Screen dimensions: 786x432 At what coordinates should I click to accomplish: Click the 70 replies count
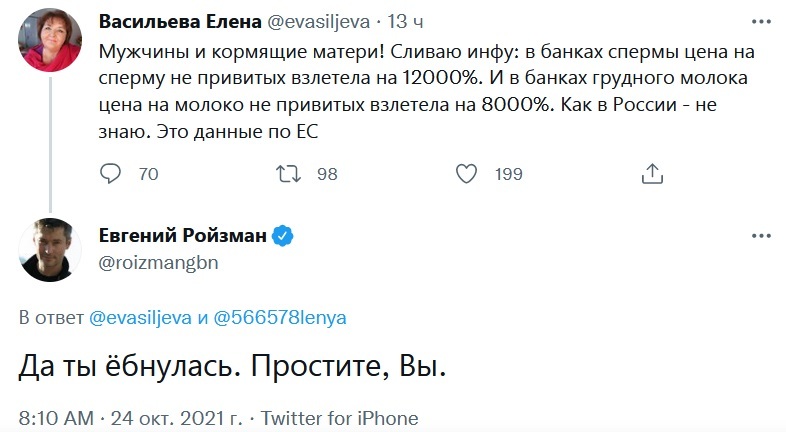coord(148,174)
